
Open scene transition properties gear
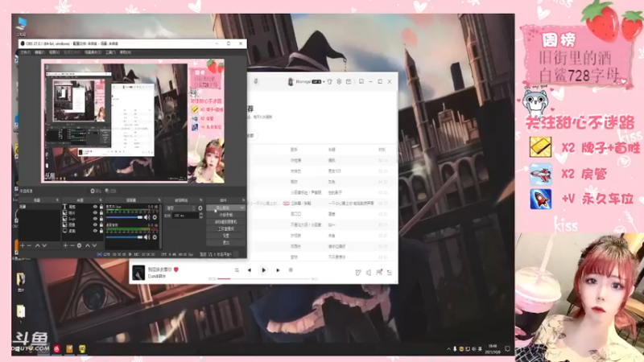click(x=200, y=208)
